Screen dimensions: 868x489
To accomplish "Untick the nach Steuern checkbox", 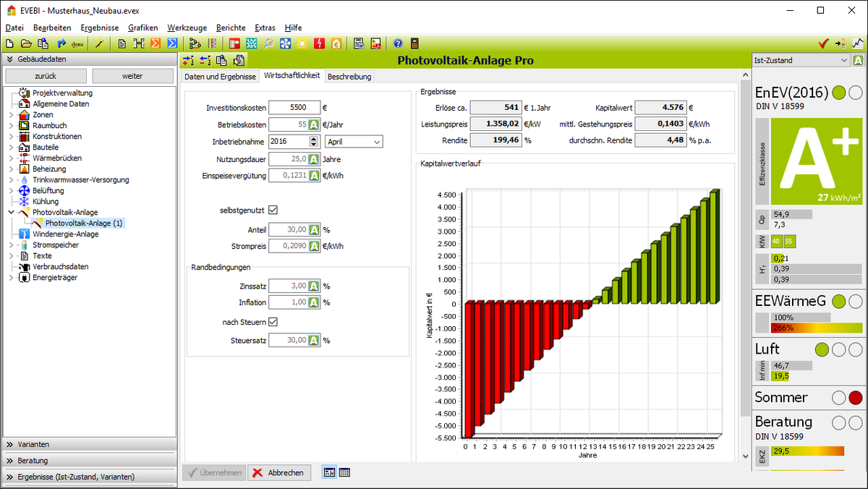I will tap(273, 322).
